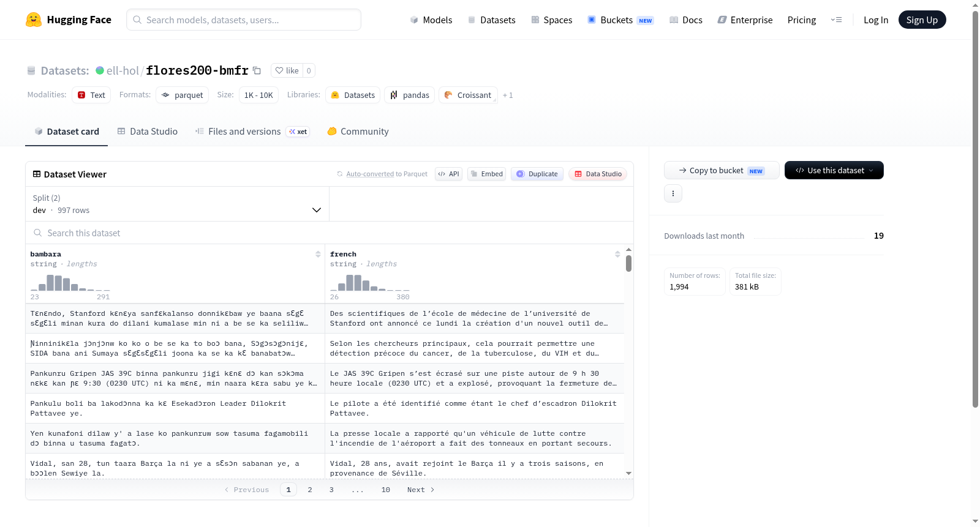The height and width of the screenshot is (527, 980).
Task: Click the bambara cell starting 'Yen kunafoni dilaw'
Action: [175, 438]
